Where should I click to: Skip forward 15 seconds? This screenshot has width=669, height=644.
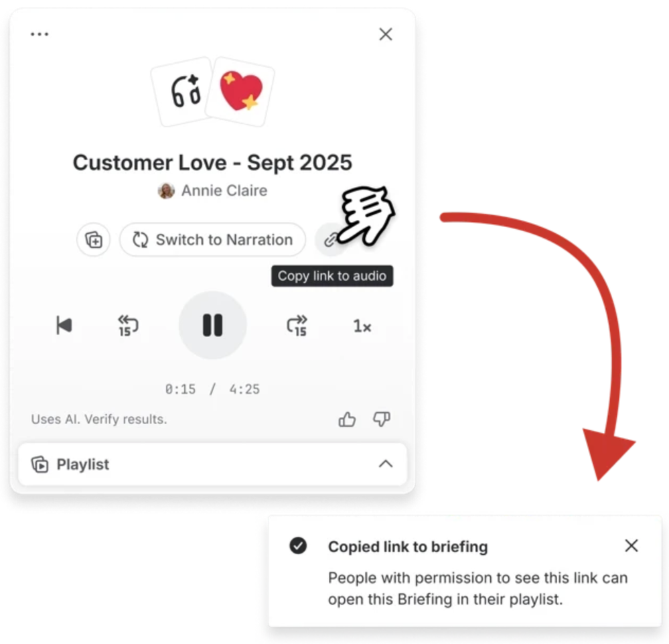(297, 326)
